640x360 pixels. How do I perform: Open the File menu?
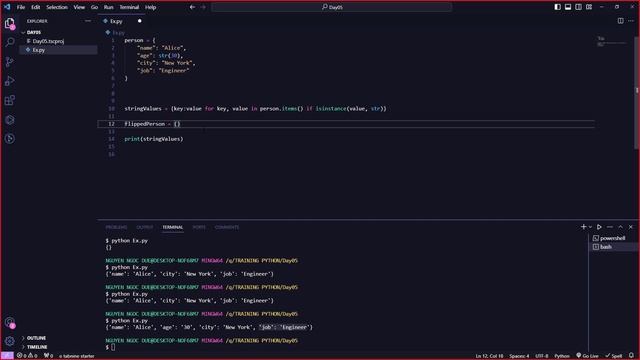pos(21,7)
